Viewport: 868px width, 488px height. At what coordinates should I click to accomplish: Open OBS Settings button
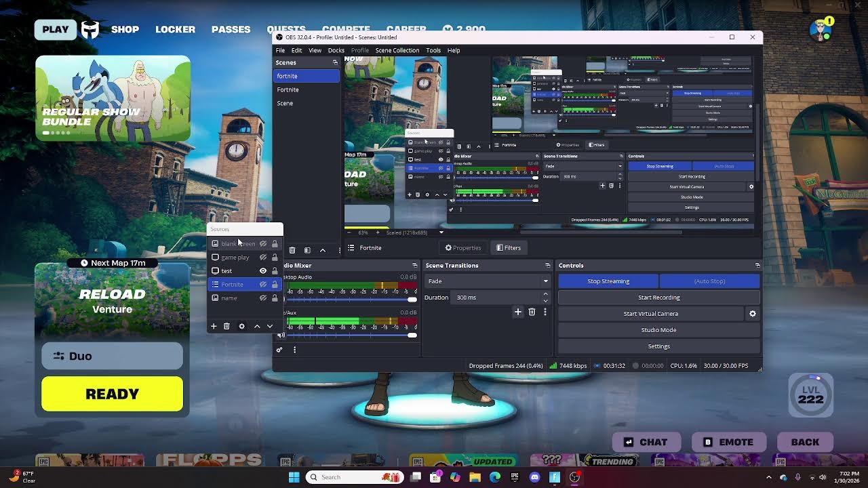(658, 346)
